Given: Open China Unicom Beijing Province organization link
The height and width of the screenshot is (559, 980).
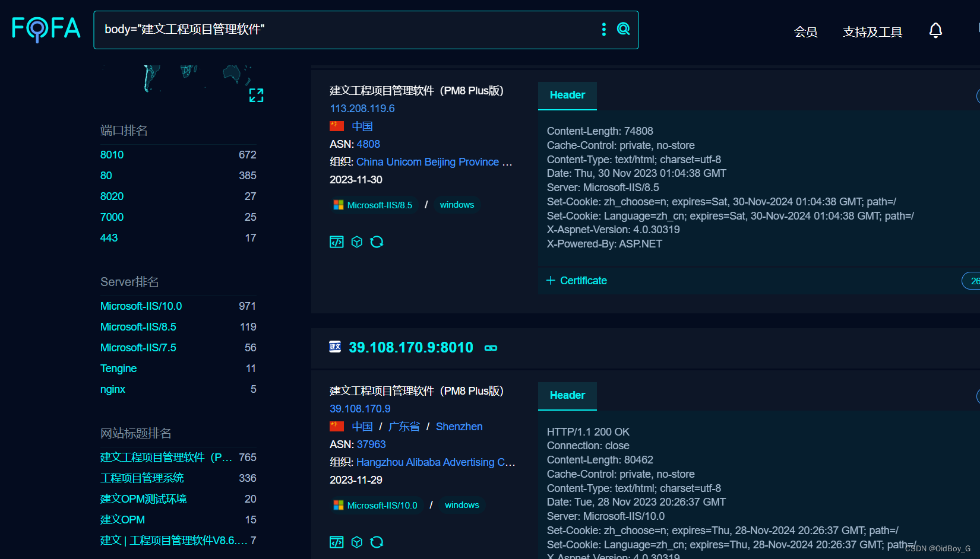Looking at the screenshot, I should [x=434, y=162].
